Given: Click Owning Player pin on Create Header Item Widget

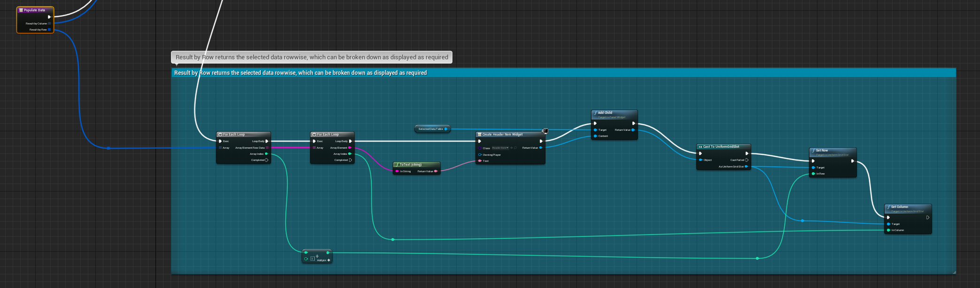Looking at the screenshot, I should [480, 155].
